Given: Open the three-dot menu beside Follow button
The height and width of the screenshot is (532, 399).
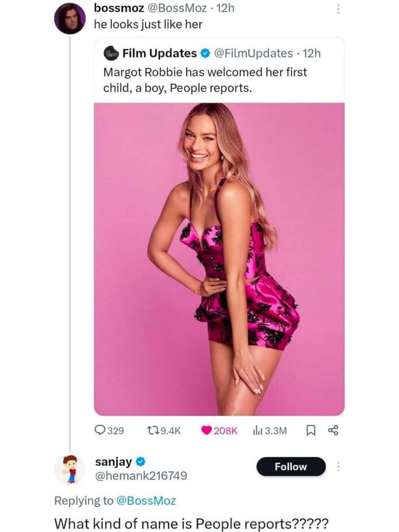Looking at the screenshot, I should click(339, 467).
